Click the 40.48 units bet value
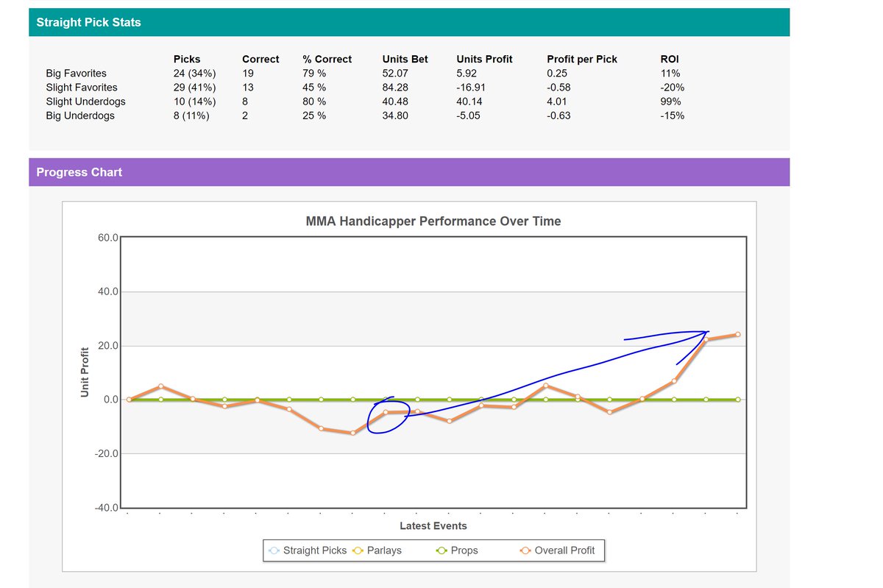883x588 pixels. click(397, 101)
